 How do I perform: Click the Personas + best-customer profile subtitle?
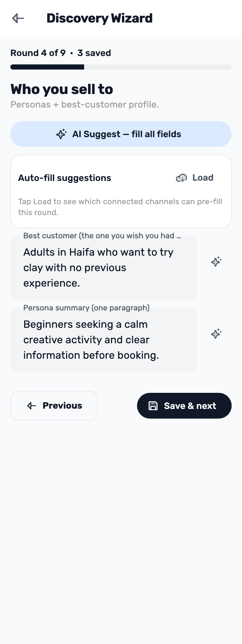point(85,105)
